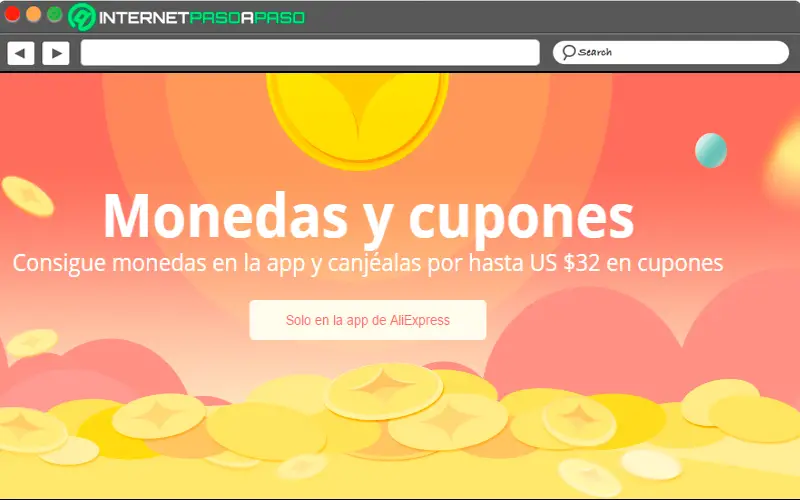Click the InternetPasoAPaso title text
This screenshot has height=500, width=800.
[x=202, y=18]
